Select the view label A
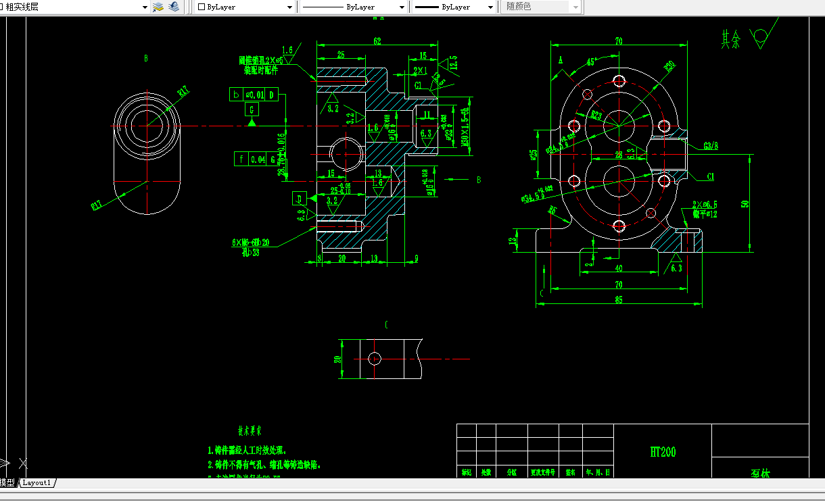 (x=561, y=60)
